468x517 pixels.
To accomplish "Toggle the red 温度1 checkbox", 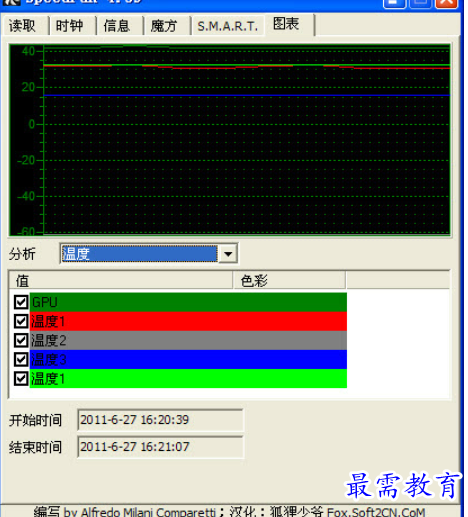I will pos(21,321).
